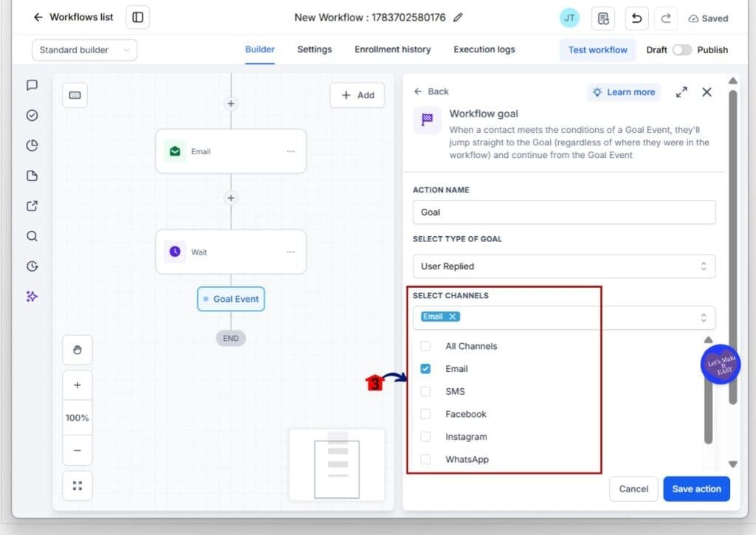This screenshot has width=756, height=535.
Task: Click the redo arrow icon
Action: click(x=666, y=18)
